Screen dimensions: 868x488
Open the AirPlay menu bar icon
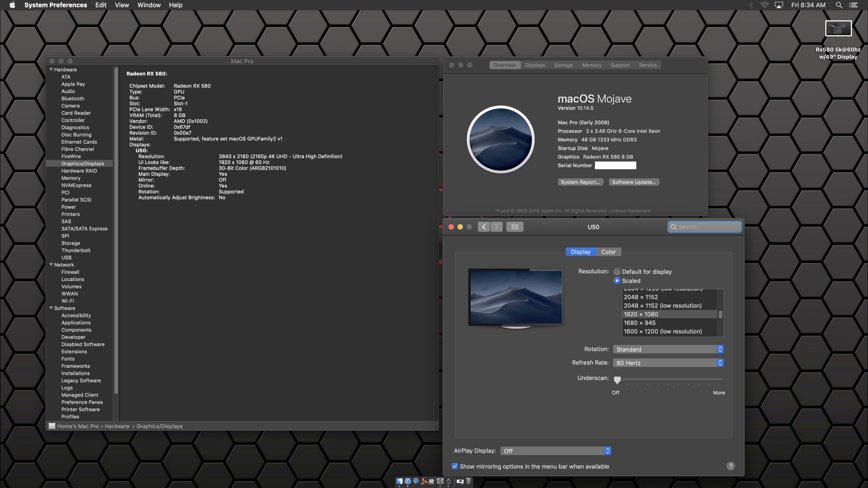click(x=779, y=5)
